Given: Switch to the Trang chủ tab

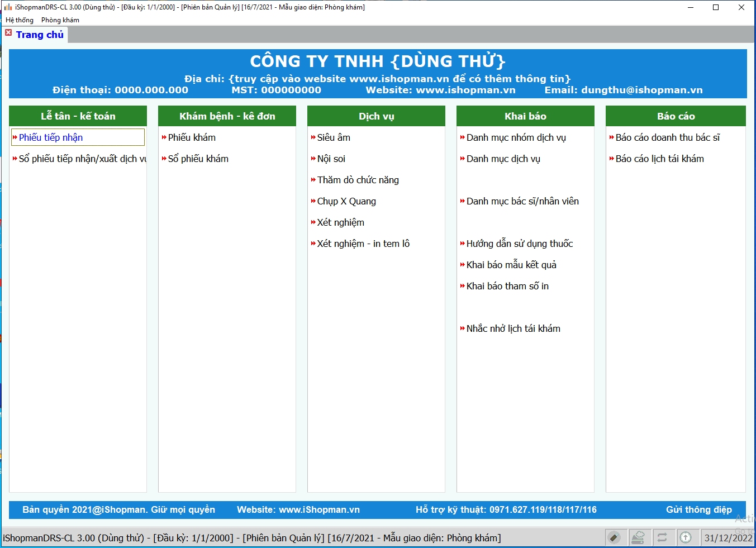Looking at the screenshot, I should (40, 35).
